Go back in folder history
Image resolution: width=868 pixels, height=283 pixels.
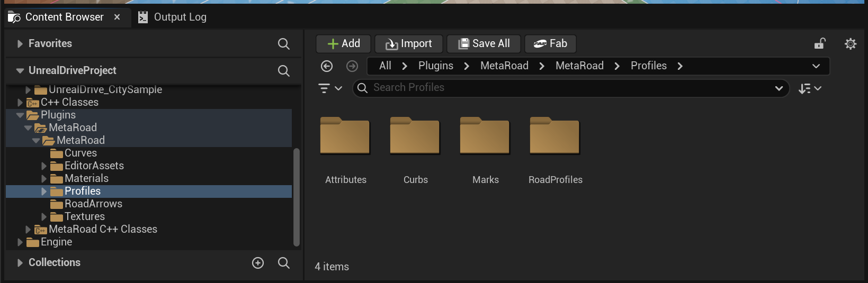(x=327, y=66)
